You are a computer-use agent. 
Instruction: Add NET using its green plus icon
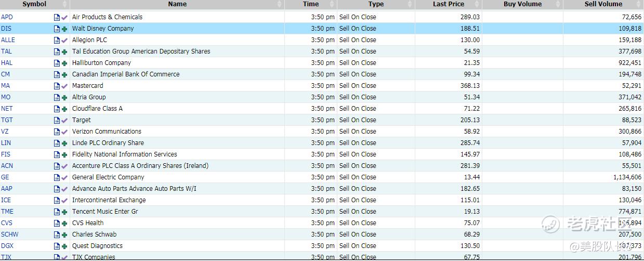(64, 109)
